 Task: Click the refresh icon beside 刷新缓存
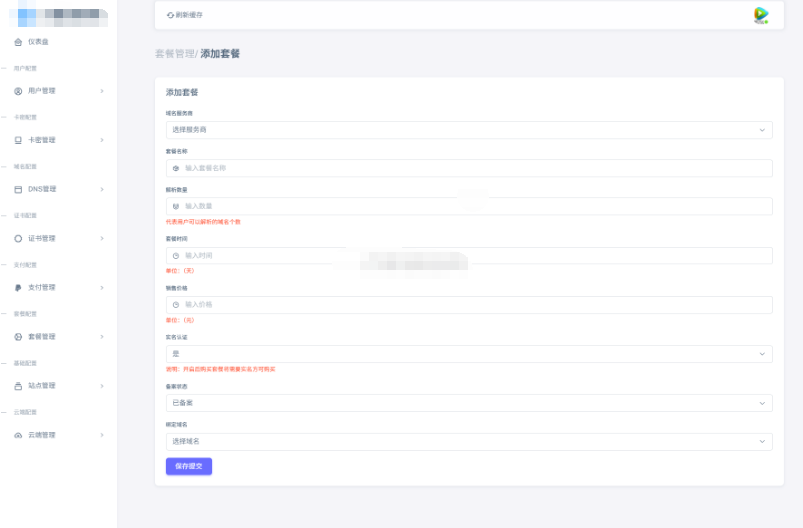170,15
